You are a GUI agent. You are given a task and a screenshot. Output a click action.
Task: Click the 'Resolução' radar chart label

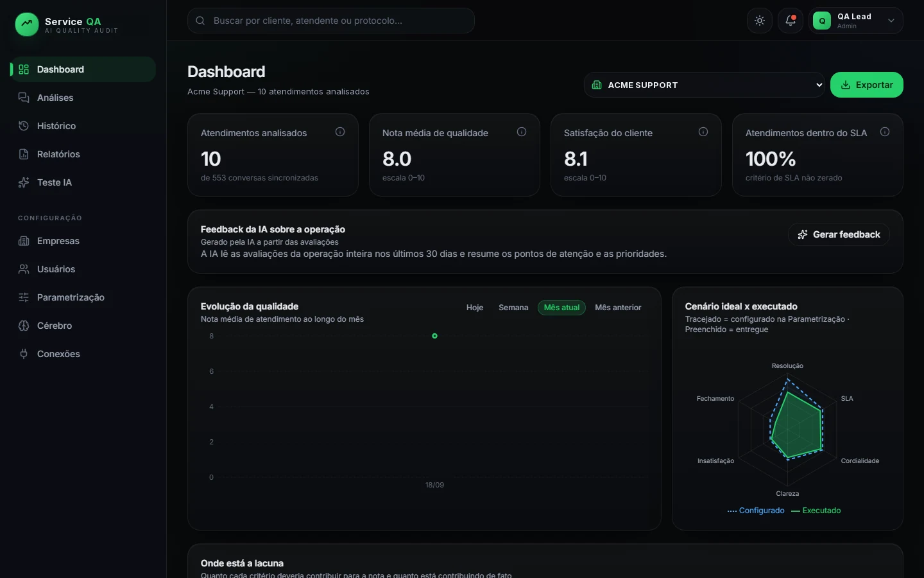pyautogui.click(x=787, y=366)
